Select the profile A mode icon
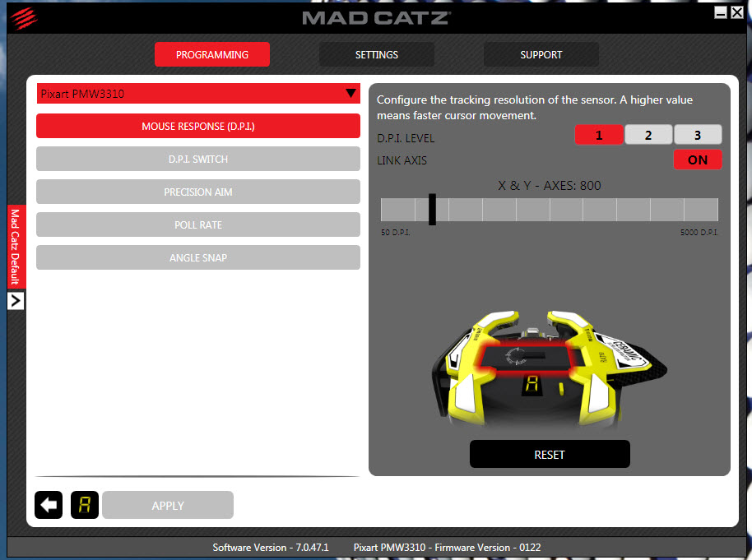Screen dimensions: 752x560 pos(85,505)
